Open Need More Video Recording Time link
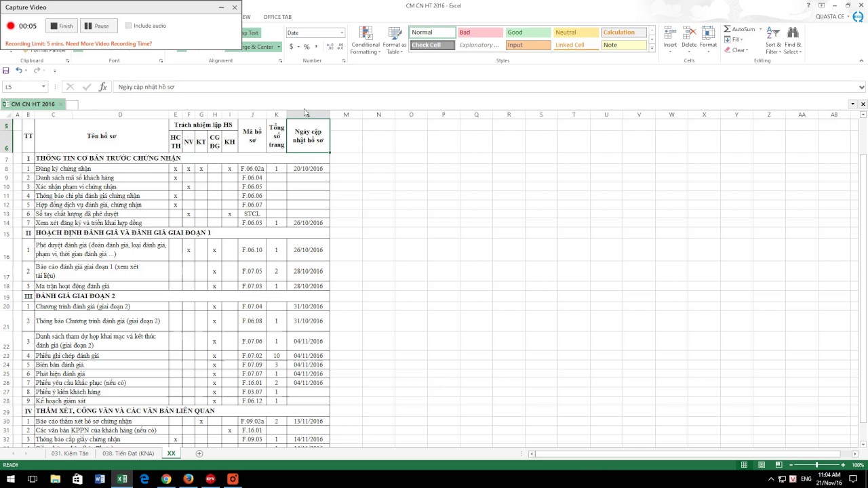This screenshot has width=868, height=488. coord(108,43)
